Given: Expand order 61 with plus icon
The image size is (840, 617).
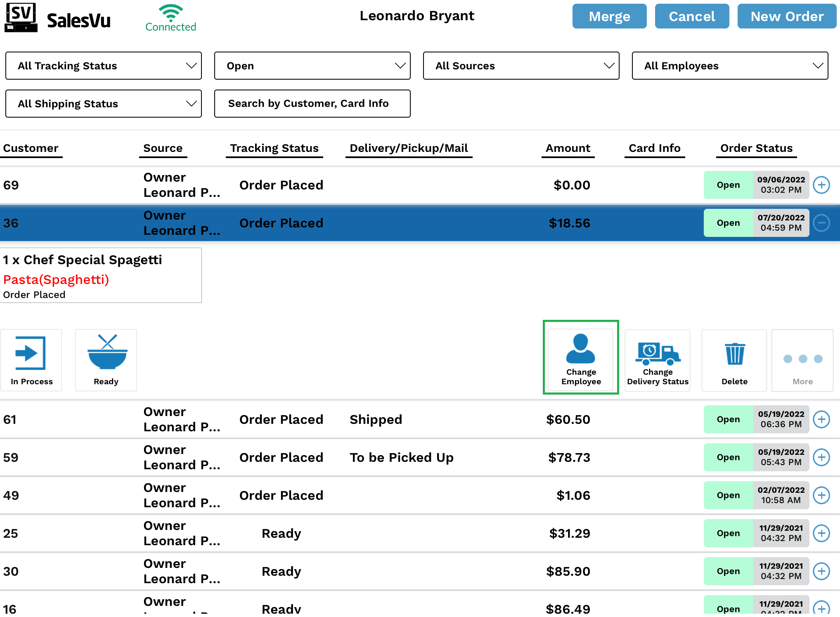Looking at the screenshot, I should click(821, 419).
